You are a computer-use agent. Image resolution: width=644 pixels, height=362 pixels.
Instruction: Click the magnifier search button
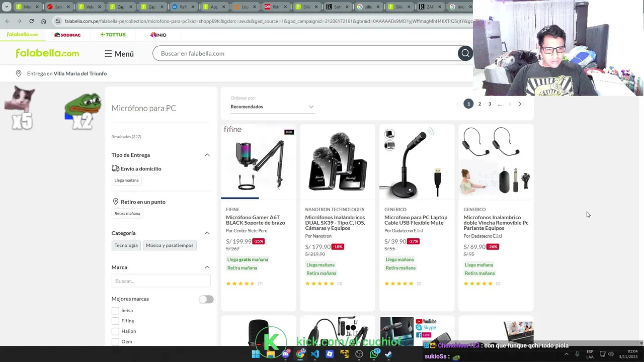pos(465,53)
